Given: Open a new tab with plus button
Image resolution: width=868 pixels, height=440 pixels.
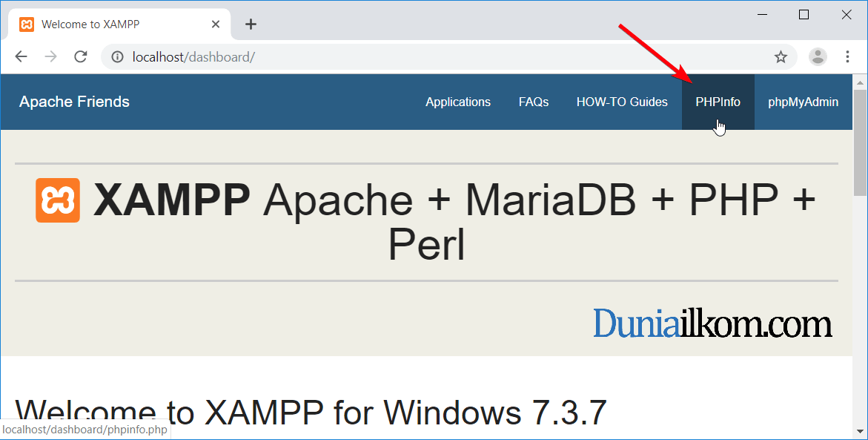Looking at the screenshot, I should pos(251,24).
